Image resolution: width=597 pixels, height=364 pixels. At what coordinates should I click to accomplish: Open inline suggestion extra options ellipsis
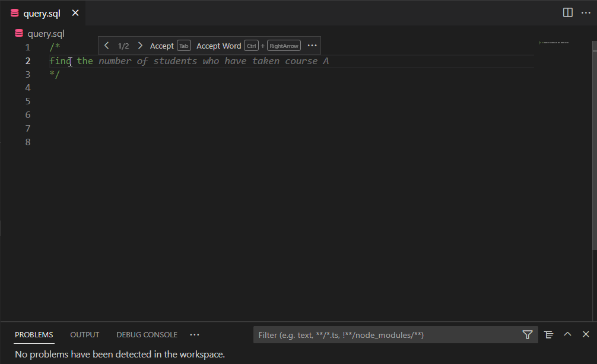click(x=312, y=45)
